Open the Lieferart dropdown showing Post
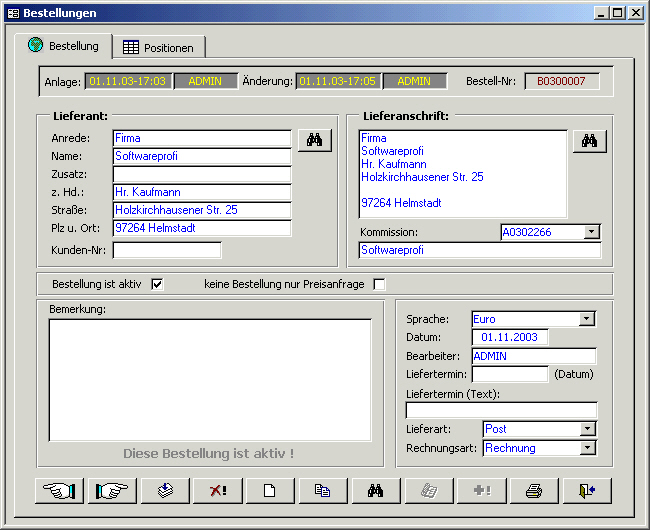The height and width of the screenshot is (530, 650). [587, 429]
